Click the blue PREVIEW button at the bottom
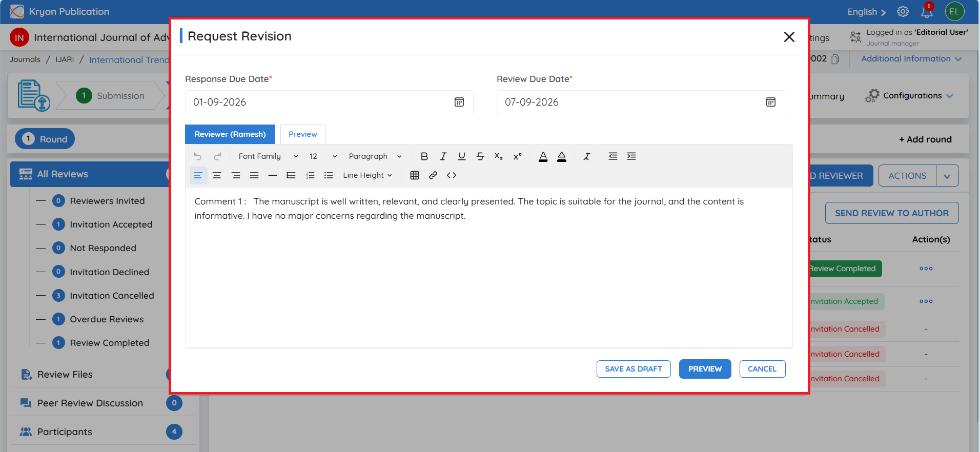Viewport: 980px width, 452px height. (705, 369)
